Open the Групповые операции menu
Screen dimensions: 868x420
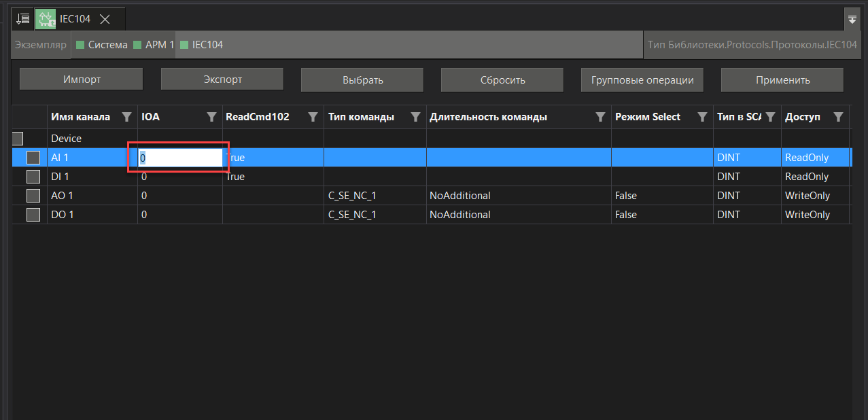click(642, 80)
